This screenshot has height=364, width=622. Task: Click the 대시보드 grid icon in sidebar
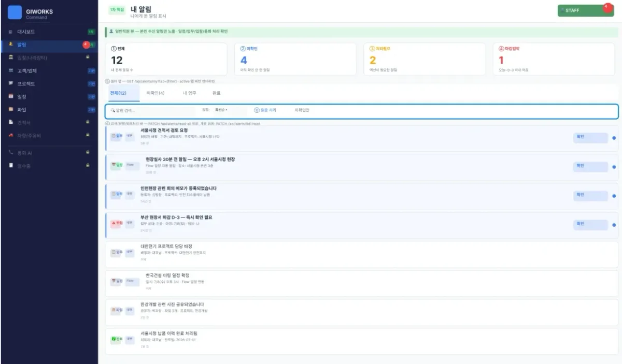11,32
